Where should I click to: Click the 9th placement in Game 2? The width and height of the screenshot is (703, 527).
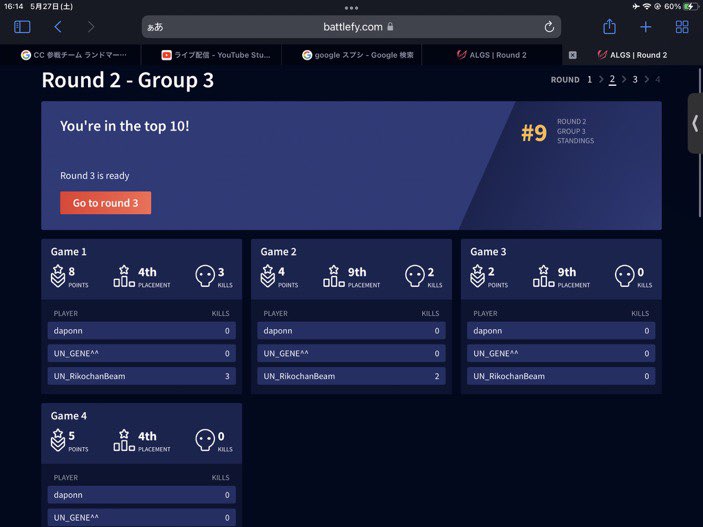pyautogui.click(x=357, y=272)
